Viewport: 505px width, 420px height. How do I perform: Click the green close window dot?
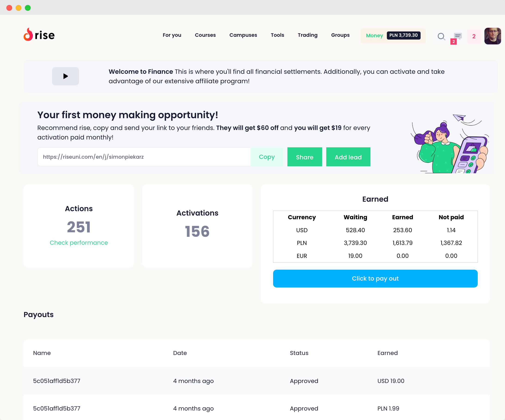(28, 8)
